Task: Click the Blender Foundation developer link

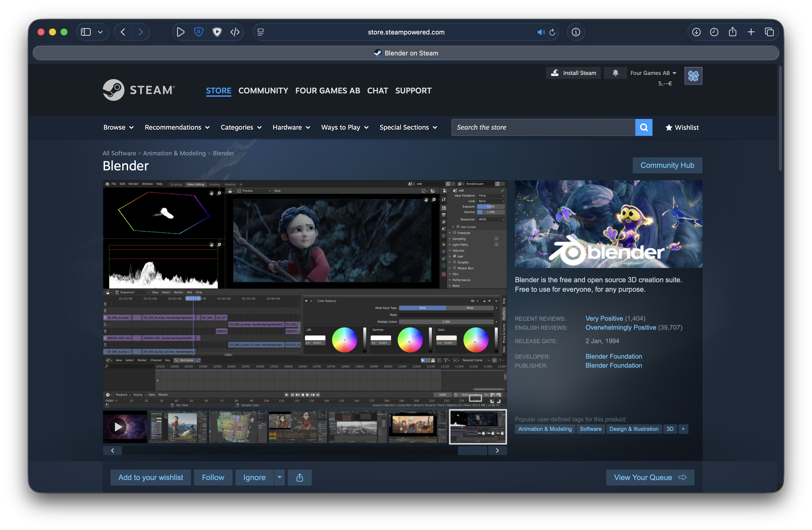Action: [x=614, y=356]
